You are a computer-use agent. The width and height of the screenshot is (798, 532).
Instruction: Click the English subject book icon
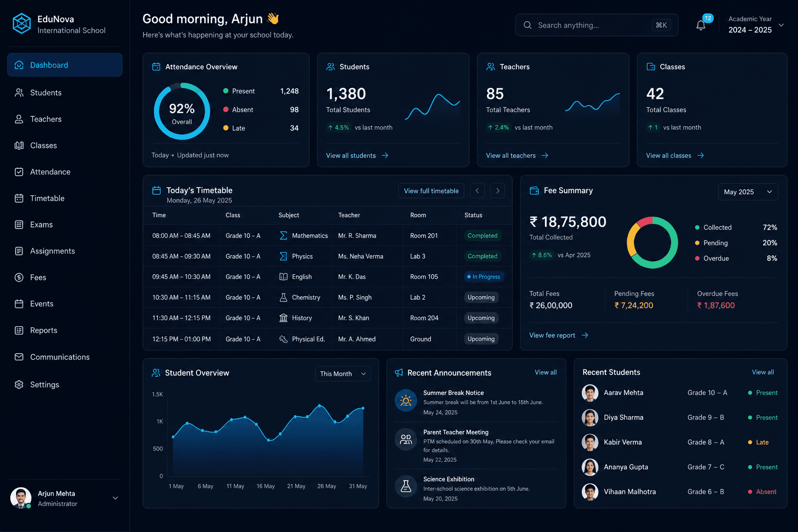pyautogui.click(x=283, y=277)
